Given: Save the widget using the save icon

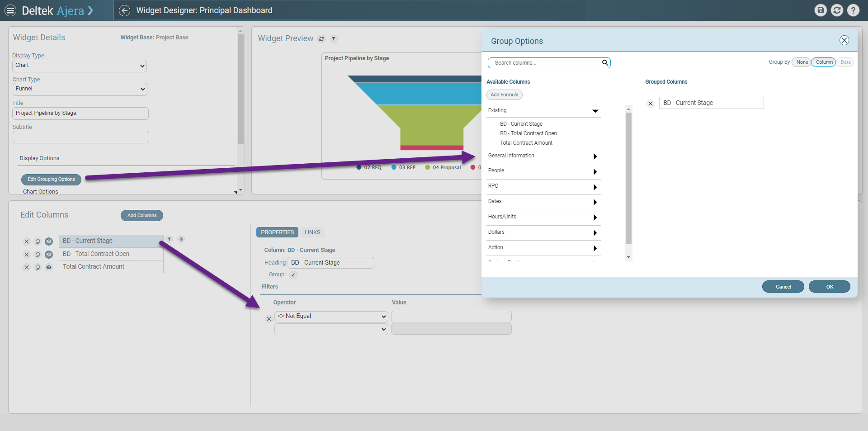Looking at the screenshot, I should (x=821, y=10).
